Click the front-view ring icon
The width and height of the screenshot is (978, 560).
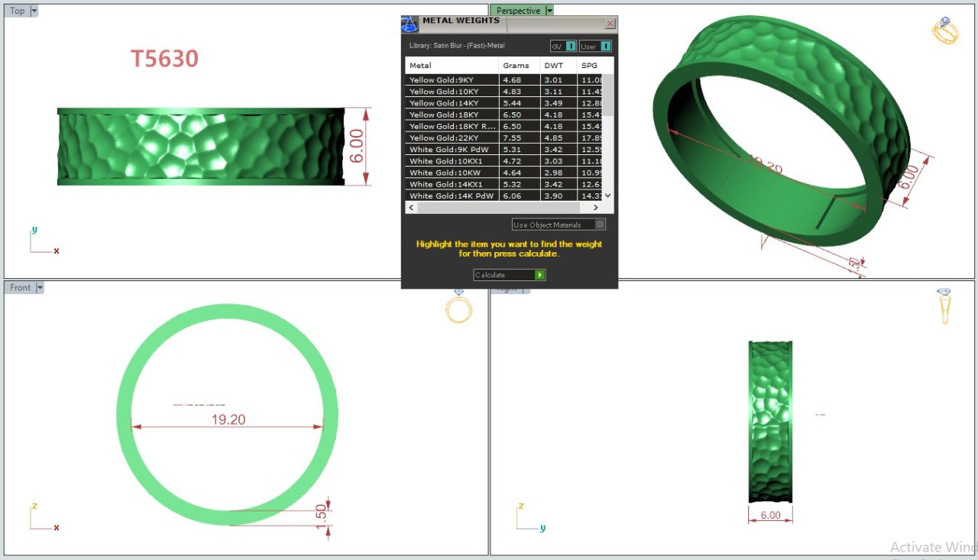(458, 308)
